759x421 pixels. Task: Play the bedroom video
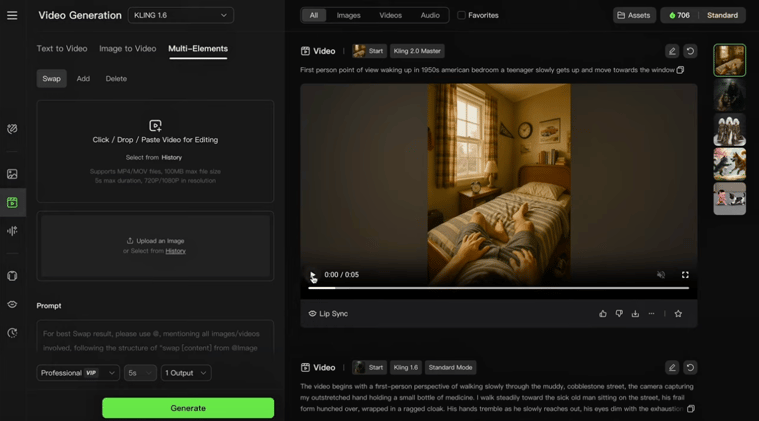pyautogui.click(x=313, y=275)
